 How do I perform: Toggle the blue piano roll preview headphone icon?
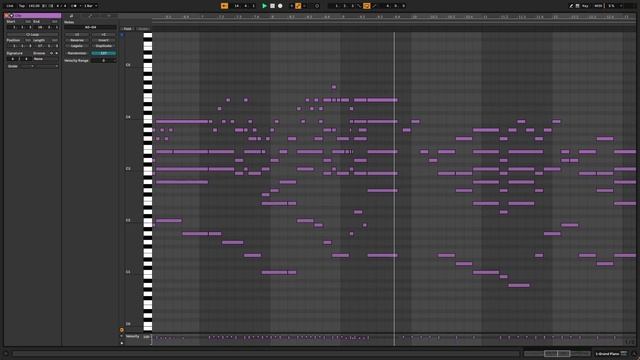(x=122, y=35)
